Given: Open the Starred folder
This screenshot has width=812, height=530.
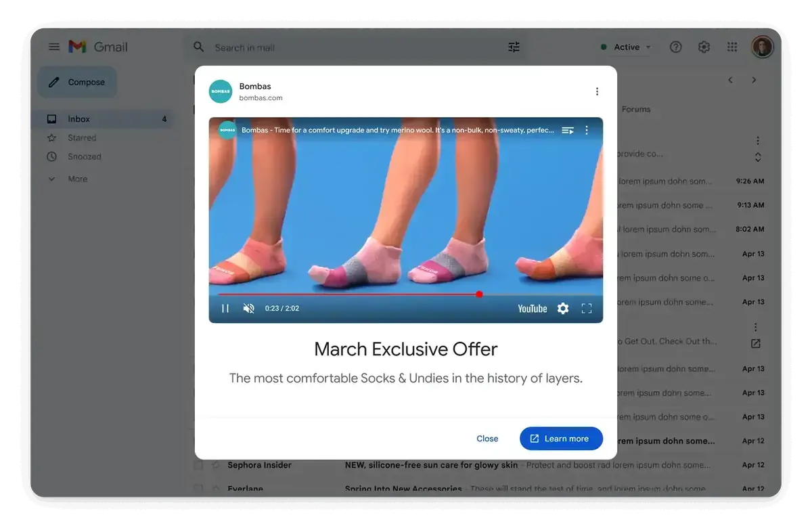Looking at the screenshot, I should point(81,138).
